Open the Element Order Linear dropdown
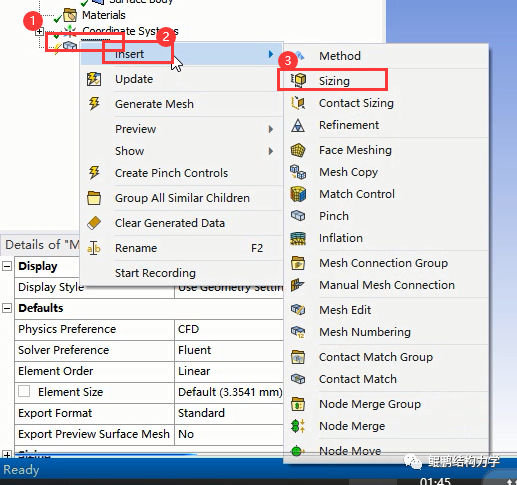Screen dimensions: 517x485 (229, 371)
